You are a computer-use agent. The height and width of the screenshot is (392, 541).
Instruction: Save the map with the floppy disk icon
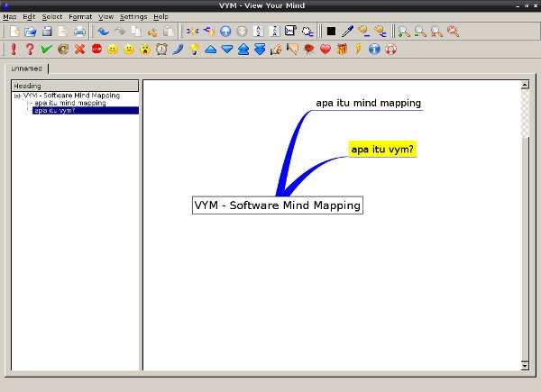click(x=47, y=32)
